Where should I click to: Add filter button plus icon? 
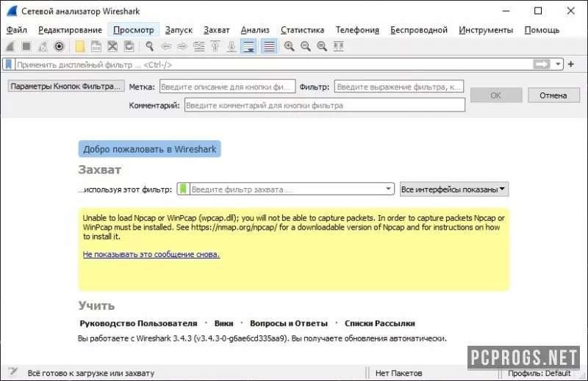click(x=571, y=65)
